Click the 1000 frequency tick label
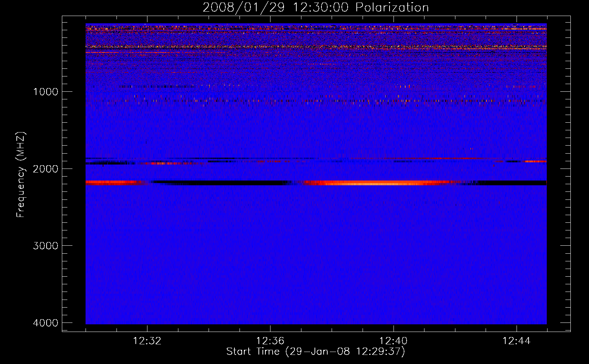 (x=46, y=91)
